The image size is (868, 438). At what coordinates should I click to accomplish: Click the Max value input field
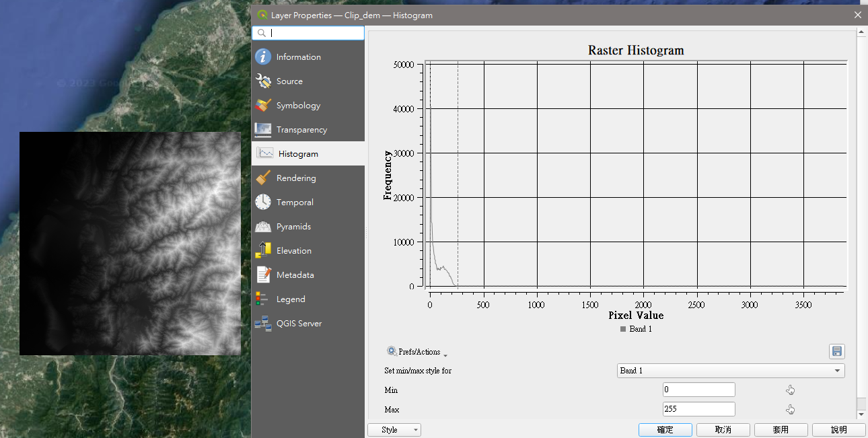coord(698,410)
